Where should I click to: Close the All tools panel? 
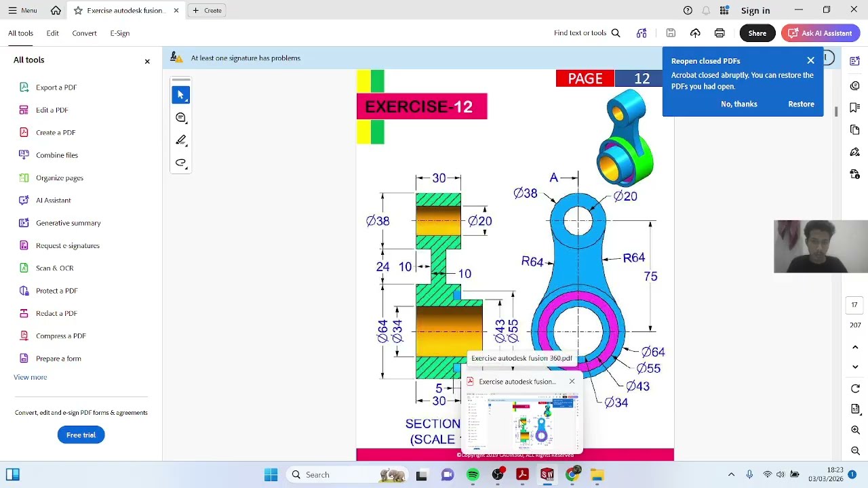147,62
